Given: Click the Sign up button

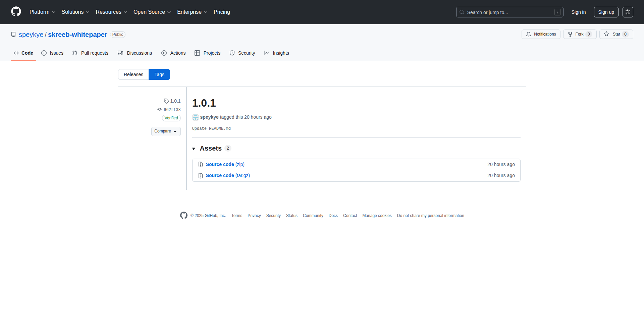Looking at the screenshot, I should tap(606, 12).
